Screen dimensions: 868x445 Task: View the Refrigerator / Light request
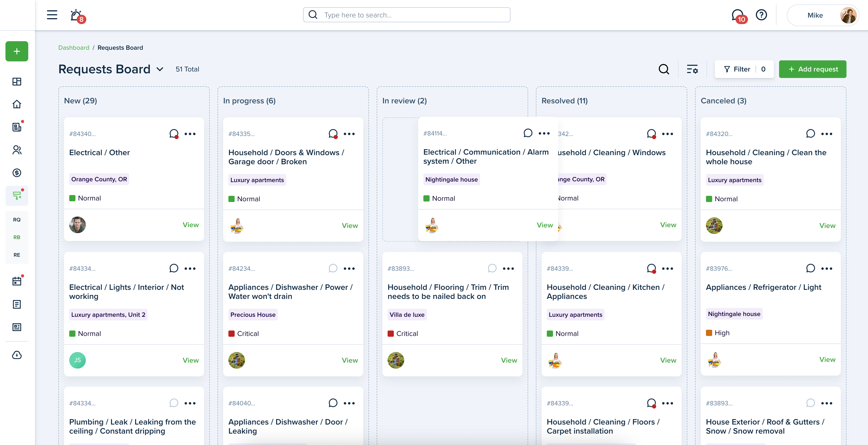click(827, 360)
